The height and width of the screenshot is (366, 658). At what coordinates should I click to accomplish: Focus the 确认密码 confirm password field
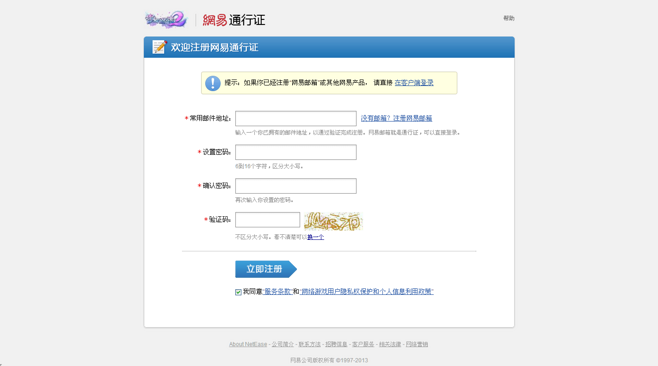[296, 186]
